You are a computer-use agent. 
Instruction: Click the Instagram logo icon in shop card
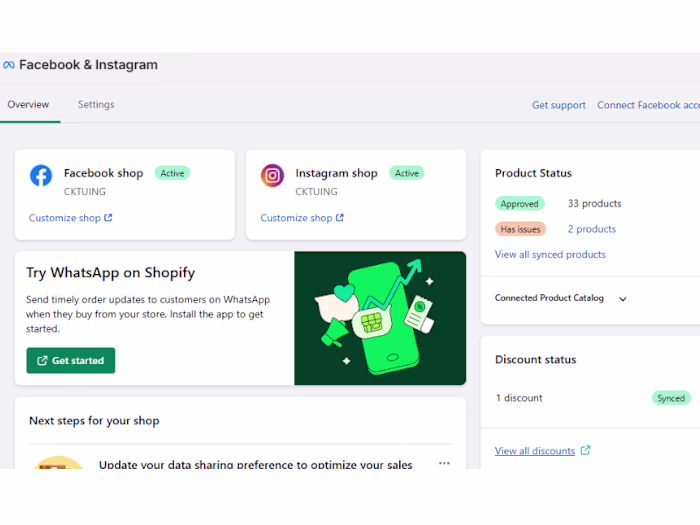coord(272,175)
